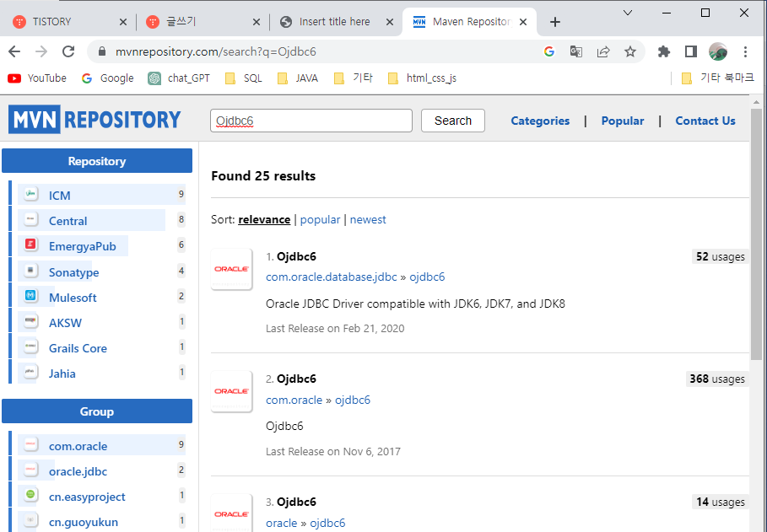The image size is (767, 532).
Task: Open ojdbc6 artifact link in result 1
Action: (x=427, y=277)
